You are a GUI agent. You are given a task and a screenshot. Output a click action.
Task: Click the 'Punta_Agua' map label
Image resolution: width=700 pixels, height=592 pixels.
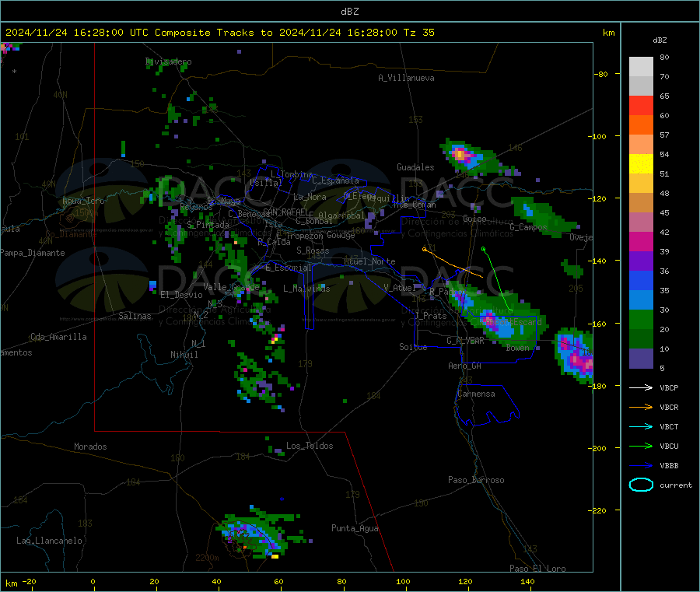(355, 528)
